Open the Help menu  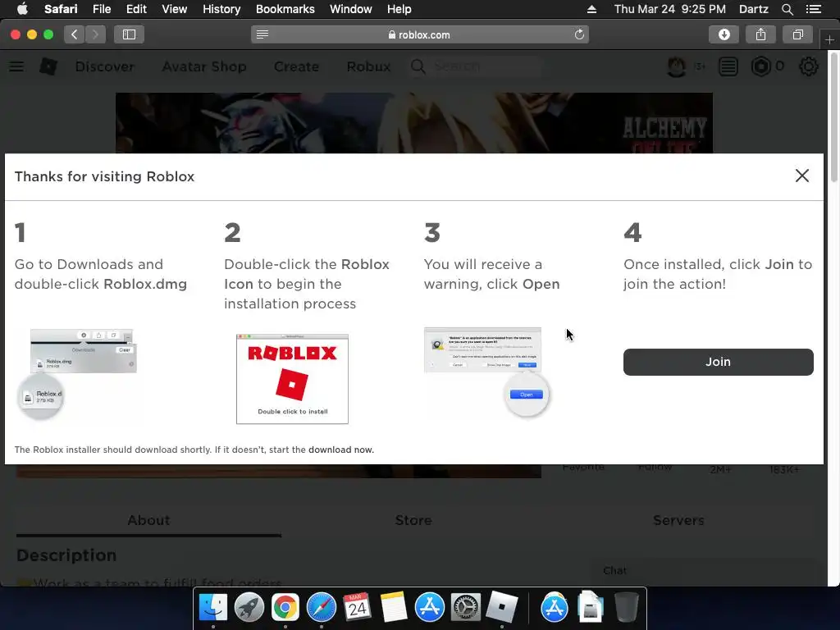[x=399, y=9]
